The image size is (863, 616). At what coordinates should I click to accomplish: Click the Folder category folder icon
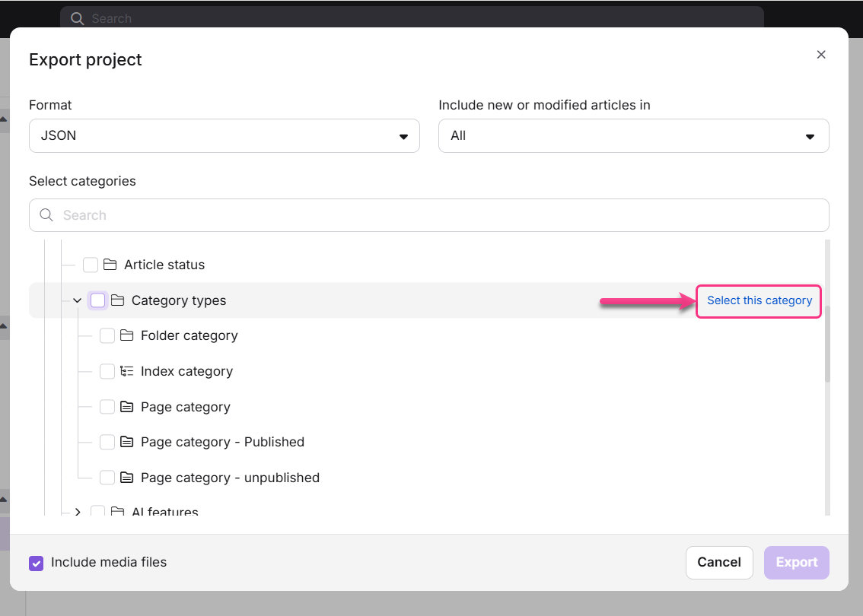[126, 335]
